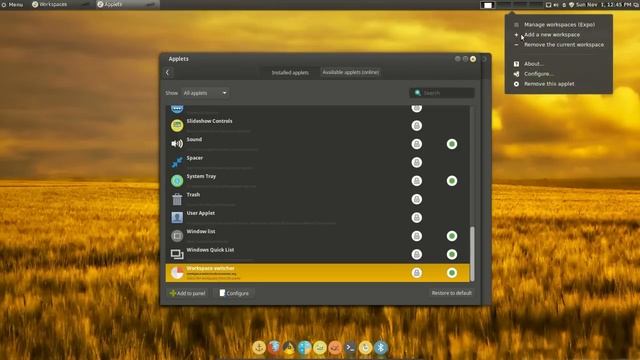This screenshot has height=360, width=640.
Task: Click Configure button at bottom of Applets window
Action: (234, 293)
